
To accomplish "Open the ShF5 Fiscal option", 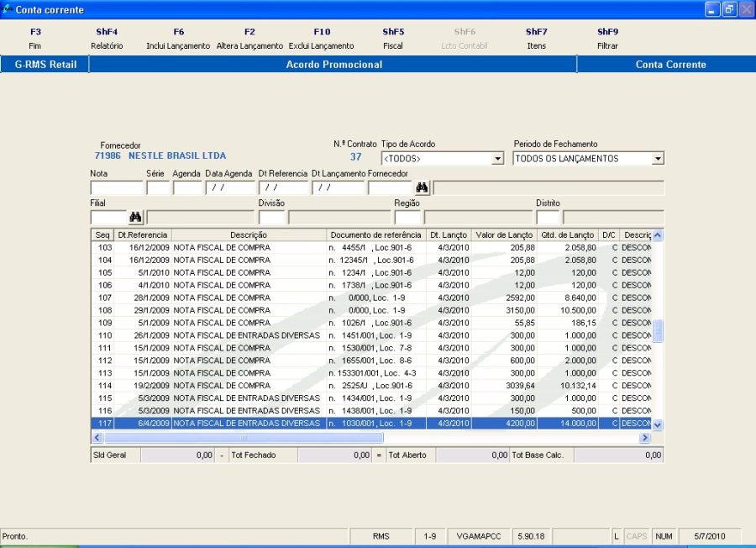I will pos(393,39).
